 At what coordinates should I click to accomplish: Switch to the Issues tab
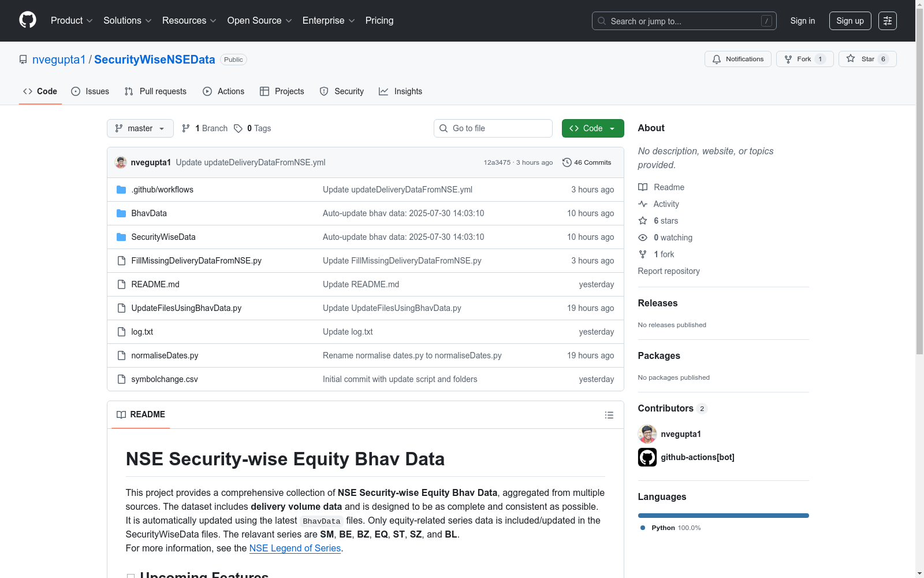(90, 91)
